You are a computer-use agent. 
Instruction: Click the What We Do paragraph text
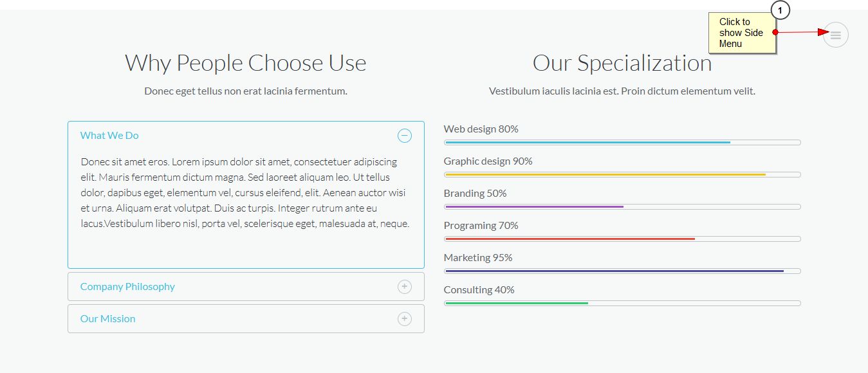pyautogui.click(x=245, y=193)
